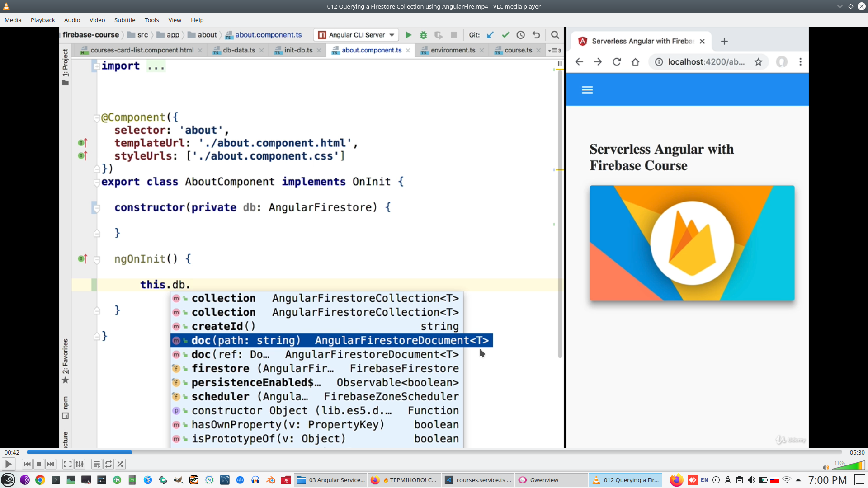
Task: Toggle the VLC playlist view
Action: click(x=96, y=464)
